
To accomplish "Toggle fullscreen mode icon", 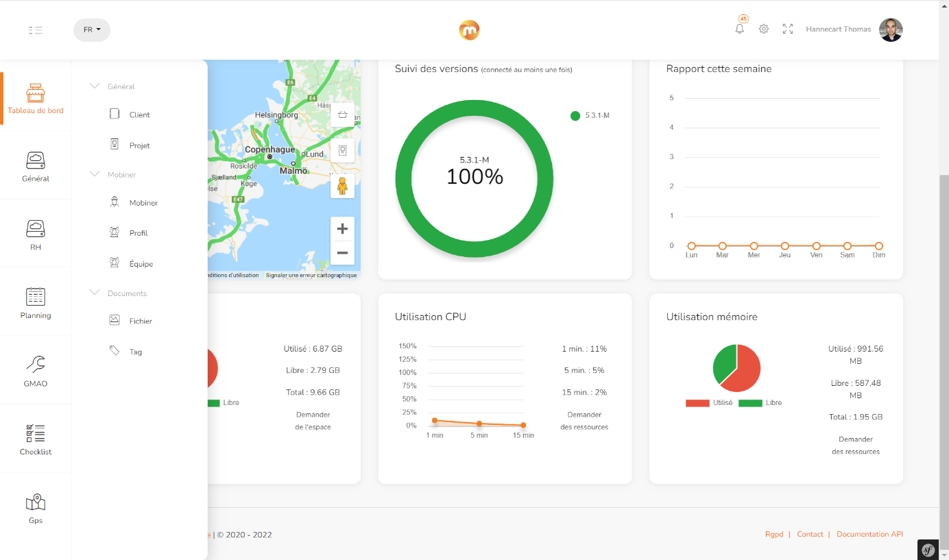I will point(788,29).
